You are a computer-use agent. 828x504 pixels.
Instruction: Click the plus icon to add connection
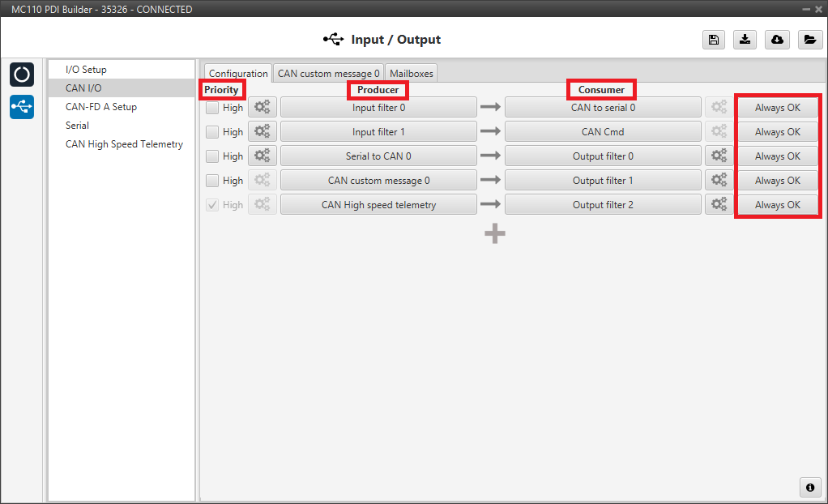(495, 233)
